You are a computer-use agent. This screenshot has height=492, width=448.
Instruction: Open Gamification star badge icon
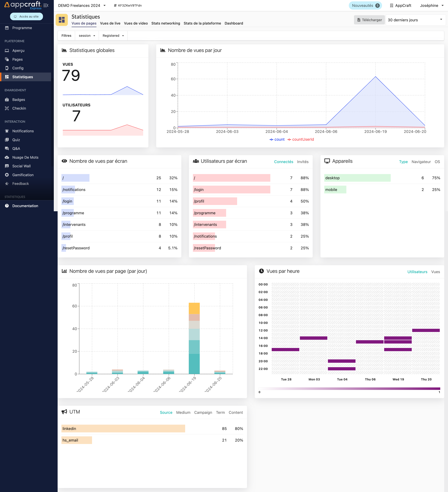(7, 175)
